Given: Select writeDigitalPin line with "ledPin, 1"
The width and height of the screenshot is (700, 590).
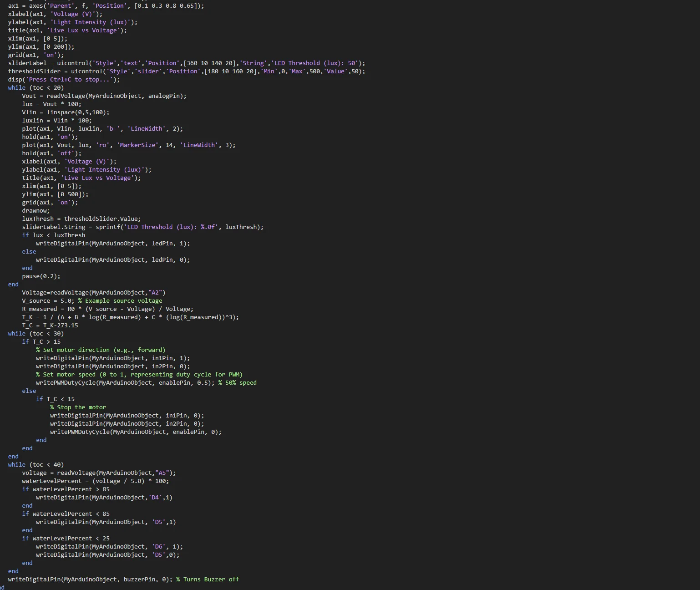Looking at the screenshot, I should point(113,244).
